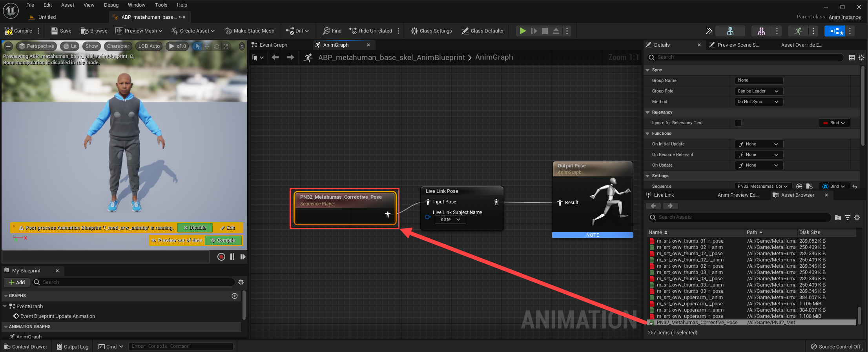Open On Become Relevant function dropdown
This screenshot has height=352, width=868.
[759, 154]
